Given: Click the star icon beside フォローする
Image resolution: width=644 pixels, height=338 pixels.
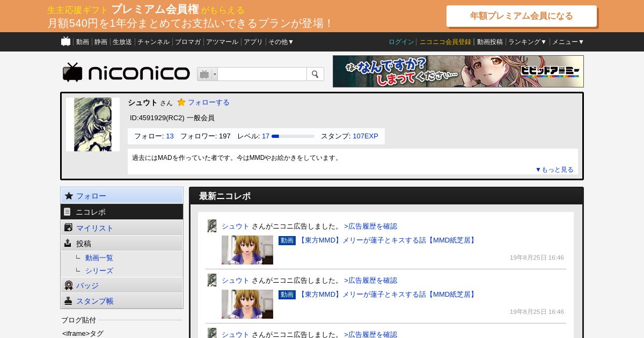Looking at the screenshot, I should point(181,102).
